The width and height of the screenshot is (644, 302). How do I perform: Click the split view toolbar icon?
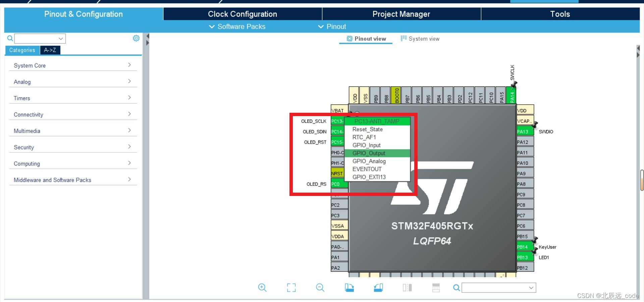coord(407,288)
